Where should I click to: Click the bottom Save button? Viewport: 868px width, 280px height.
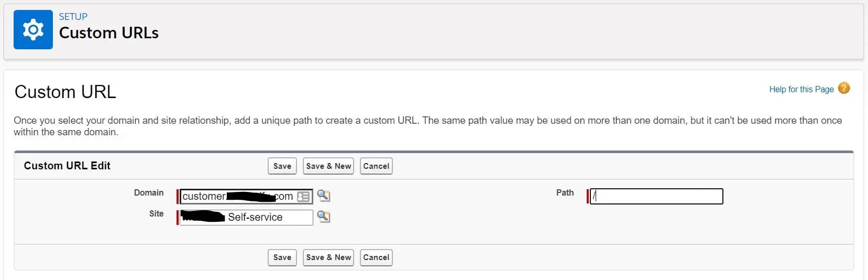tap(282, 257)
